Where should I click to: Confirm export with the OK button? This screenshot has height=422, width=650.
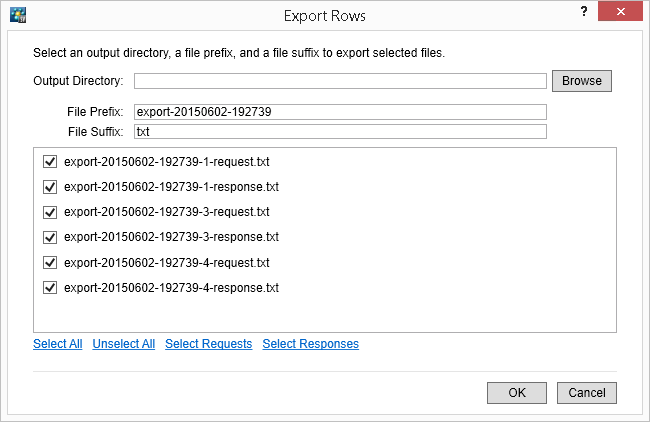click(517, 393)
